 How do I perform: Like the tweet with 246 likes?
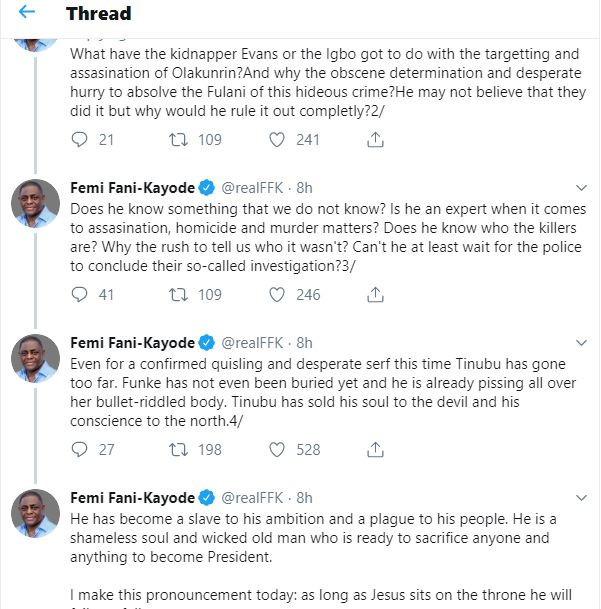[x=280, y=295]
